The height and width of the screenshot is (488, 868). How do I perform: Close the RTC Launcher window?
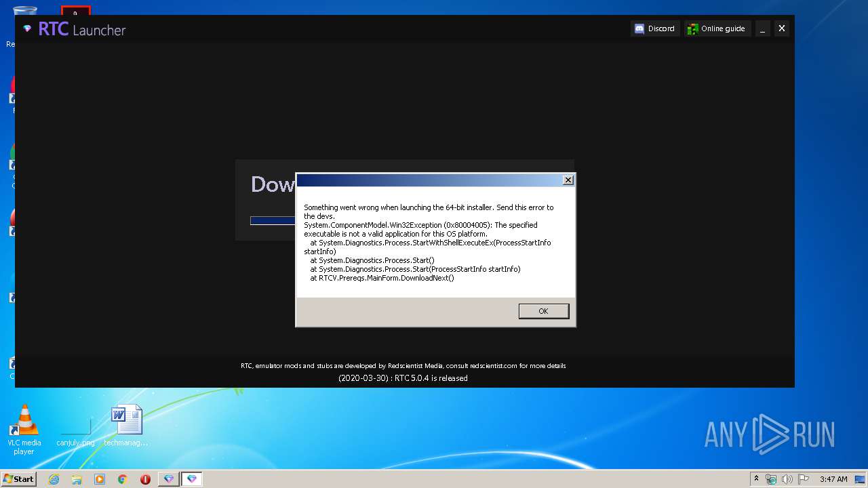click(x=782, y=28)
